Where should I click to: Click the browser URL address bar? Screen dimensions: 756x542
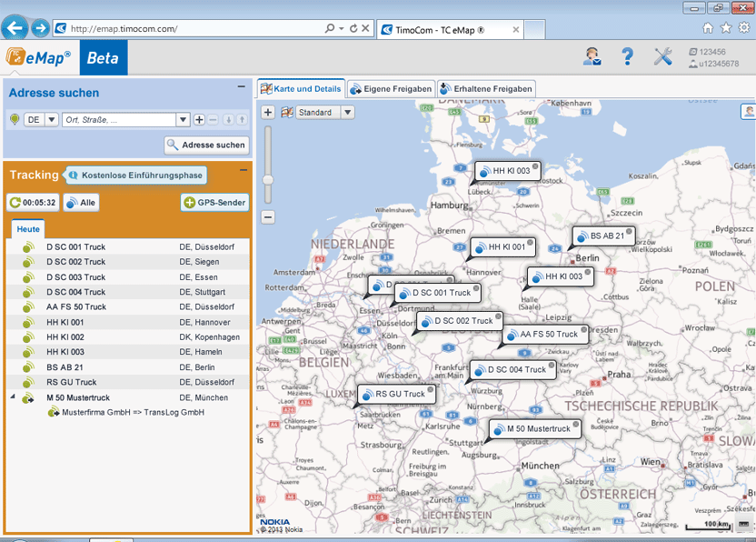tap(193, 29)
